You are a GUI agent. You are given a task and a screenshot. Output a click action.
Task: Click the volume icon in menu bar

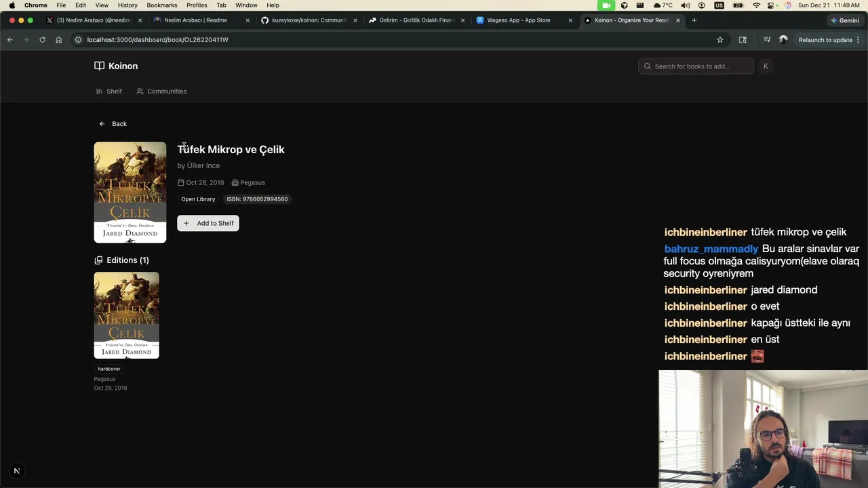(x=686, y=5)
